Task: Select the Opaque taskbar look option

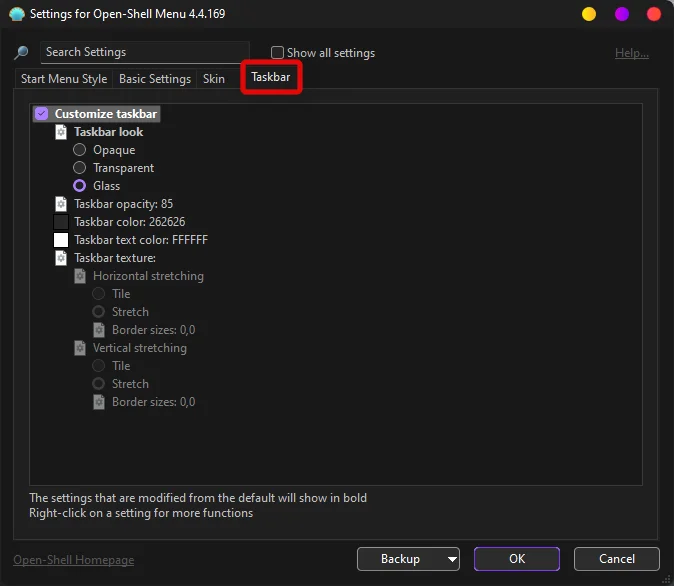Action: (80, 150)
